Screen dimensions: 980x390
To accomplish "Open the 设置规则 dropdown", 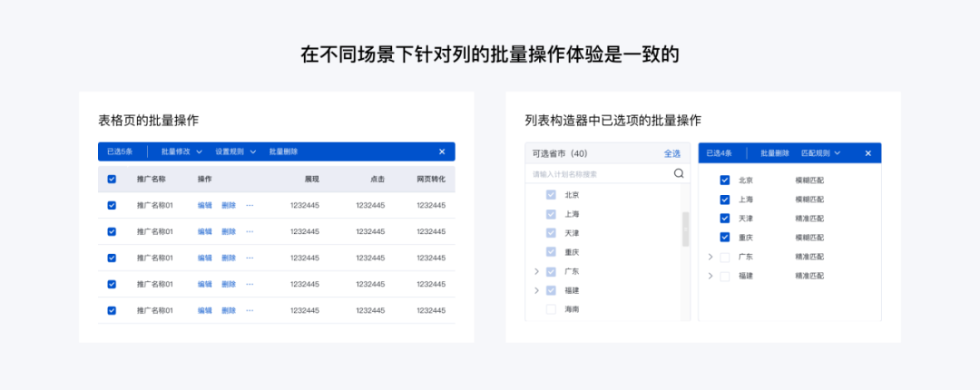I will coord(235,151).
